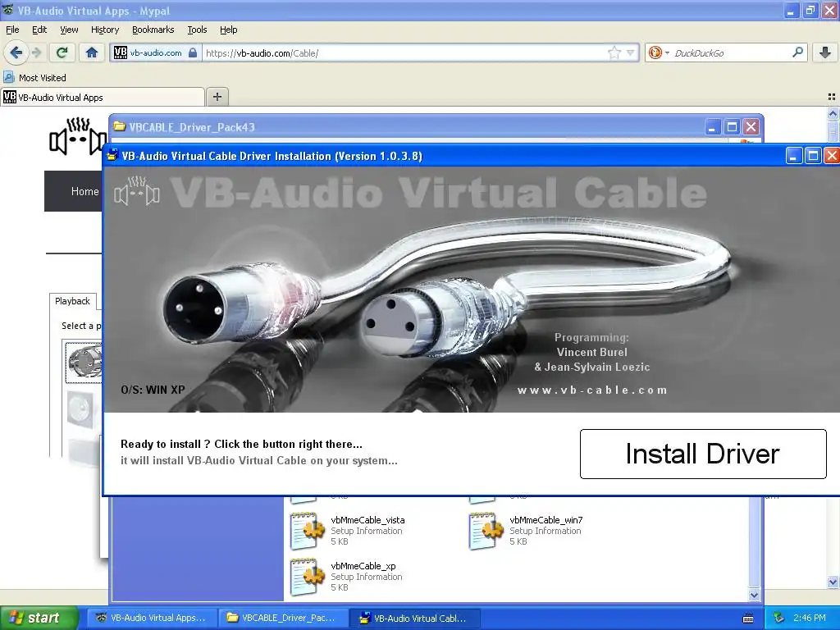Screen dimensions: 840x630
Task: Select the Playback tab on webpage
Action: [x=72, y=301]
